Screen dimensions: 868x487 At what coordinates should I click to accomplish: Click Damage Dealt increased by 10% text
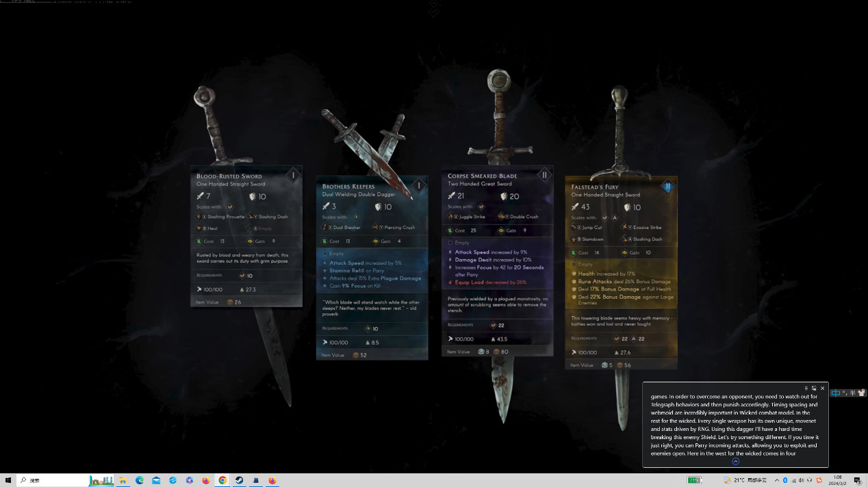(493, 260)
